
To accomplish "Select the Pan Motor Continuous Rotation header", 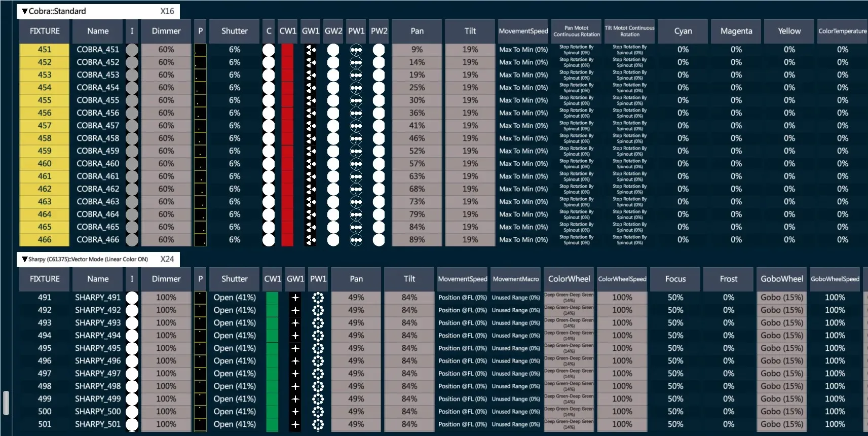I will point(577,31).
